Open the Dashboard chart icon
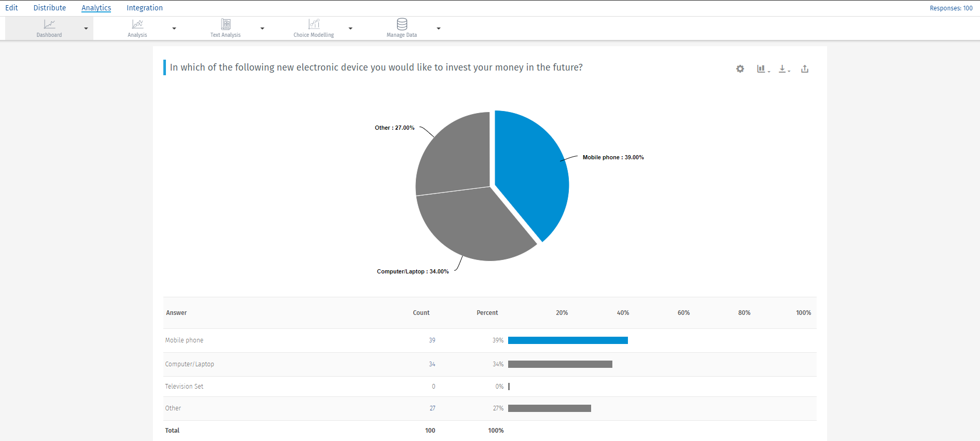Image resolution: width=980 pixels, height=441 pixels. click(49, 24)
